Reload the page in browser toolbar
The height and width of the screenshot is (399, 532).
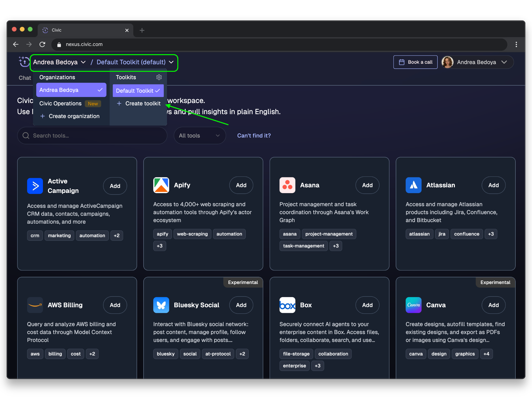click(42, 44)
